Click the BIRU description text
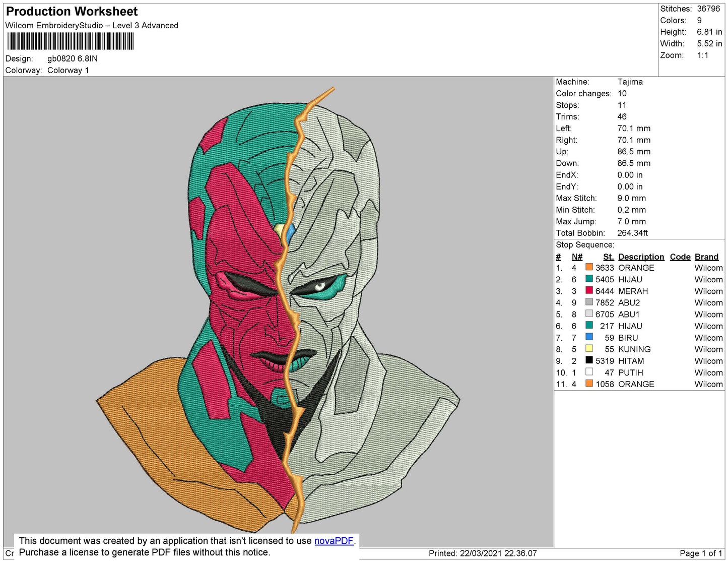 point(628,338)
